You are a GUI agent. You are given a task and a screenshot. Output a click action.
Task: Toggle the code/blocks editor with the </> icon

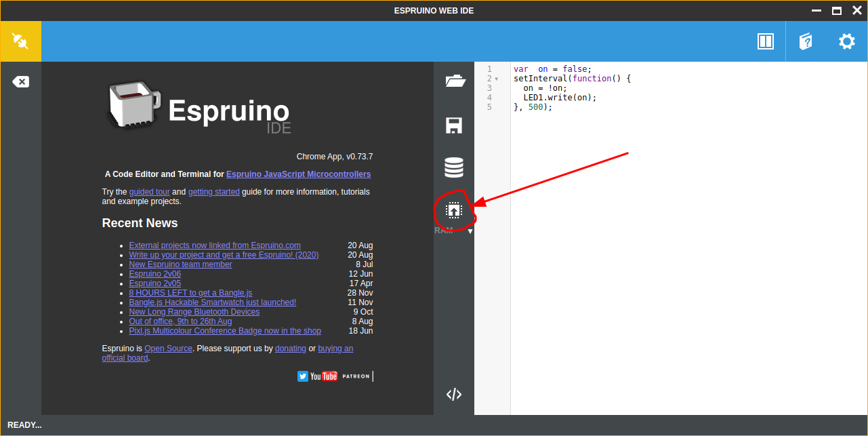(x=453, y=393)
